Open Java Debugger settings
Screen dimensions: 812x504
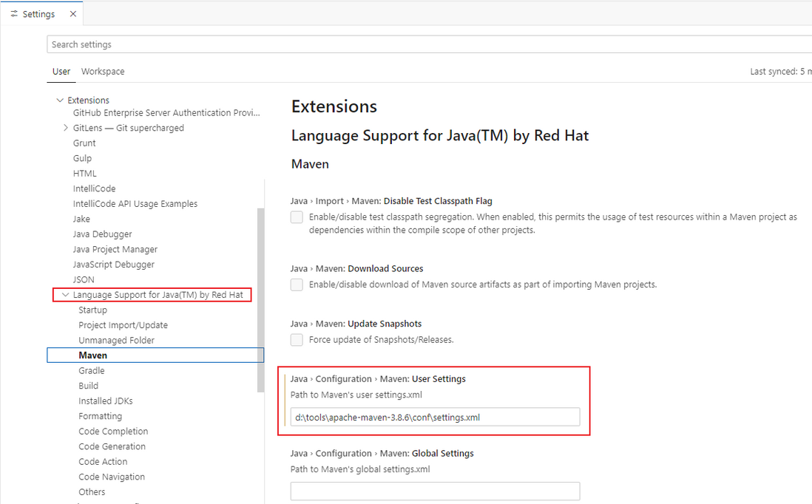[103, 234]
